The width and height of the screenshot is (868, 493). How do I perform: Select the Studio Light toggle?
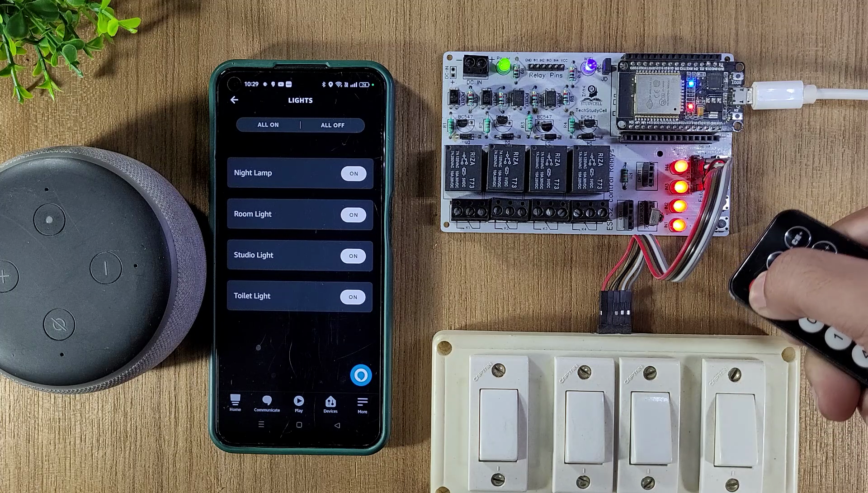[353, 255]
